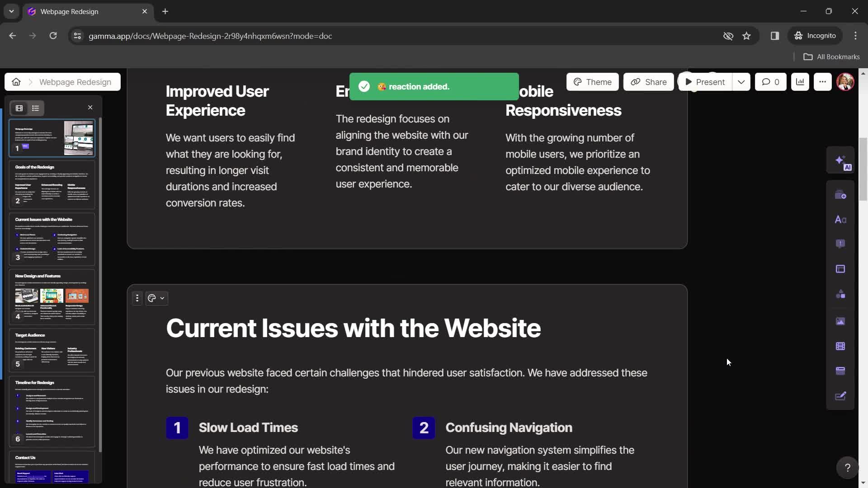Click the Share button

click(649, 82)
